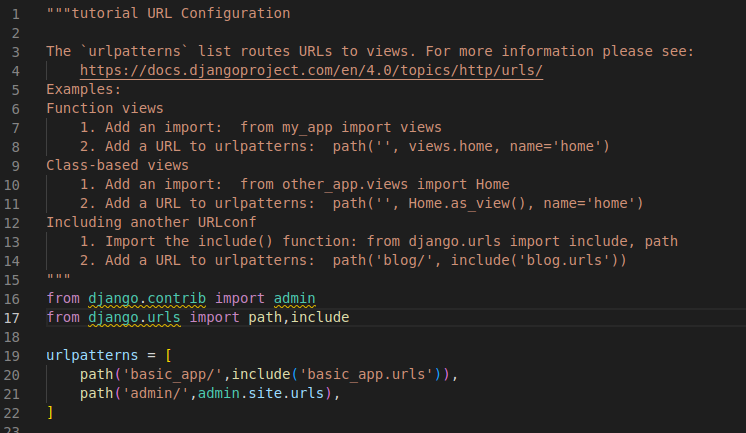Image resolution: width=746 pixels, height=433 pixels.
Task: Click the underlined django.contrib module name
Action: [142, 298]
